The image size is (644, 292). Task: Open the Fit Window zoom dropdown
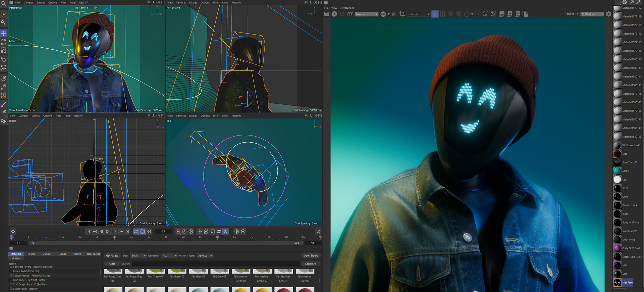pos(592,14)
